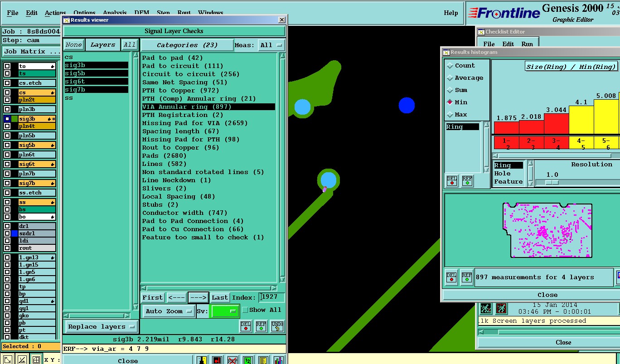Open Run menu in Checklist Editor
Image resolution: width=620 pixels, height=364 pixels.
click(x=527, y=44)
